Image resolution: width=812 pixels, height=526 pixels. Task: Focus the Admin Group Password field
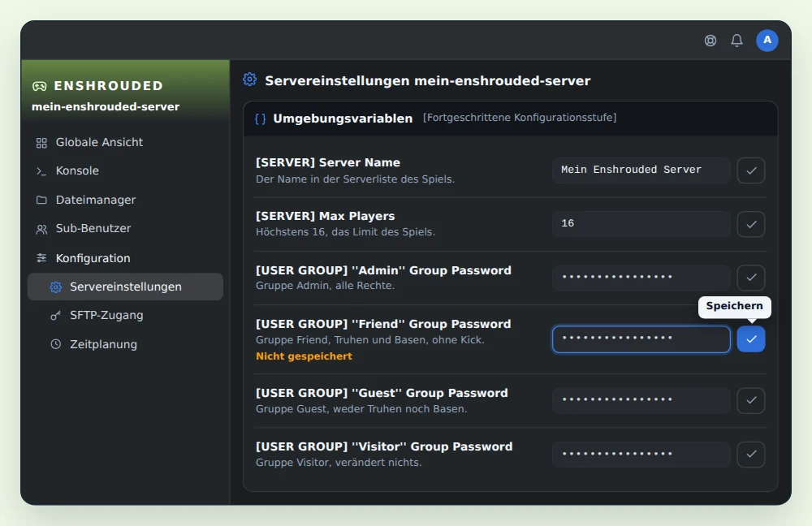(641, 278)
